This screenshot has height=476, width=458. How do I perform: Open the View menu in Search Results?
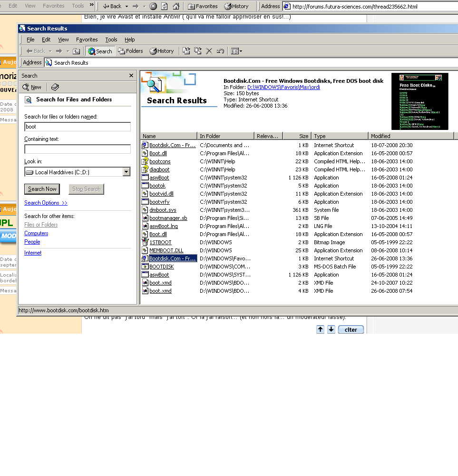click(63, 40)
